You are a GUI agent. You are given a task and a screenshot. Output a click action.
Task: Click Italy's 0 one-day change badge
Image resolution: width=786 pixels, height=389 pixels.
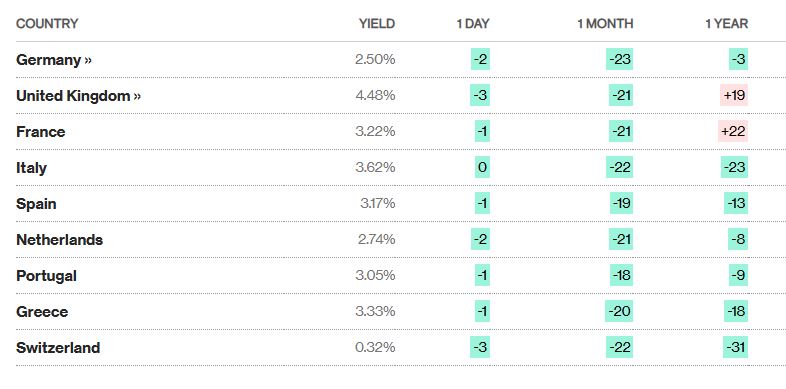click(482, 167)
